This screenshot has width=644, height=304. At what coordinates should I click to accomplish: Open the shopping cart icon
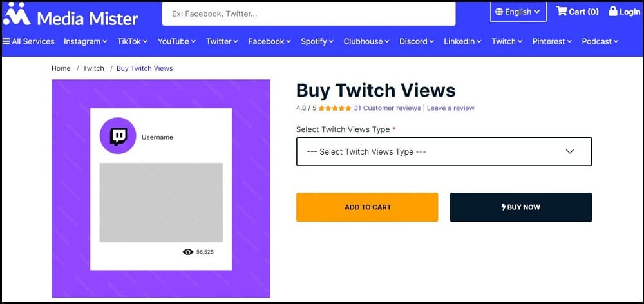pyautogui.click(x=561, y=11)
